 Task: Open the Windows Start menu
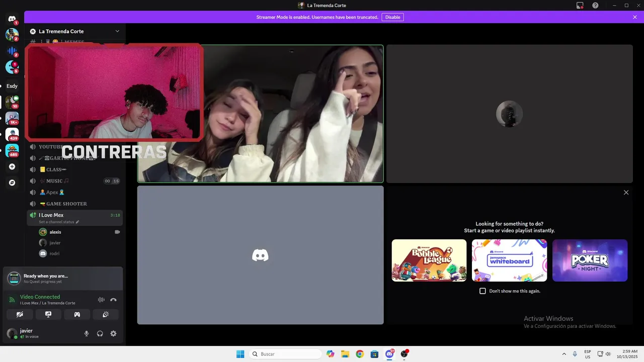[240, 354]
